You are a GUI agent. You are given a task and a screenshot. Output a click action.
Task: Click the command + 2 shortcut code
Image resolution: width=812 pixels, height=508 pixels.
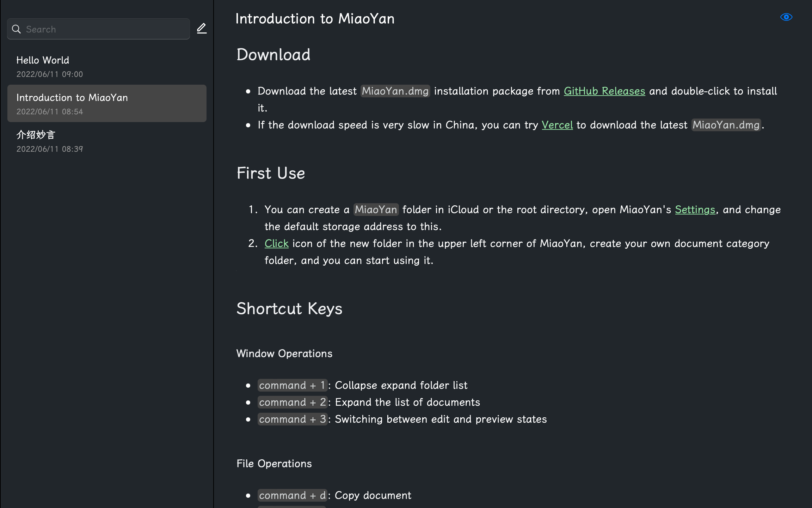[x=293, y=402]
